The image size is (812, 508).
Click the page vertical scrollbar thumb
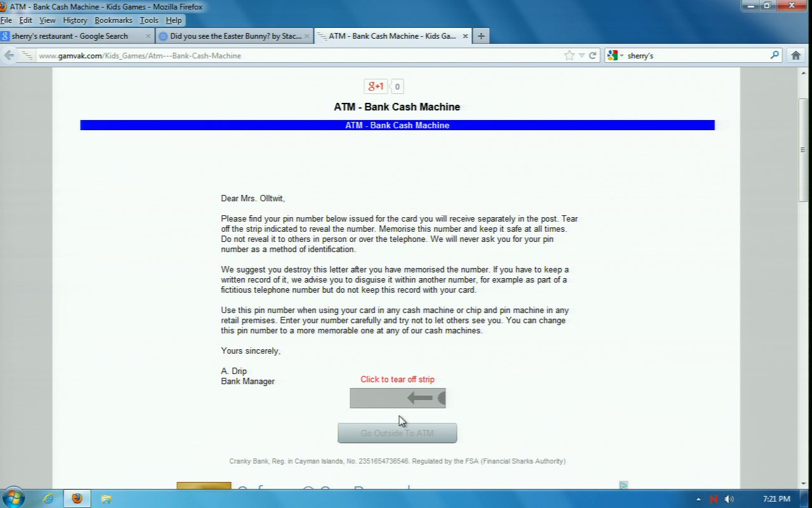pyautogui.click(x=803, y=150)
